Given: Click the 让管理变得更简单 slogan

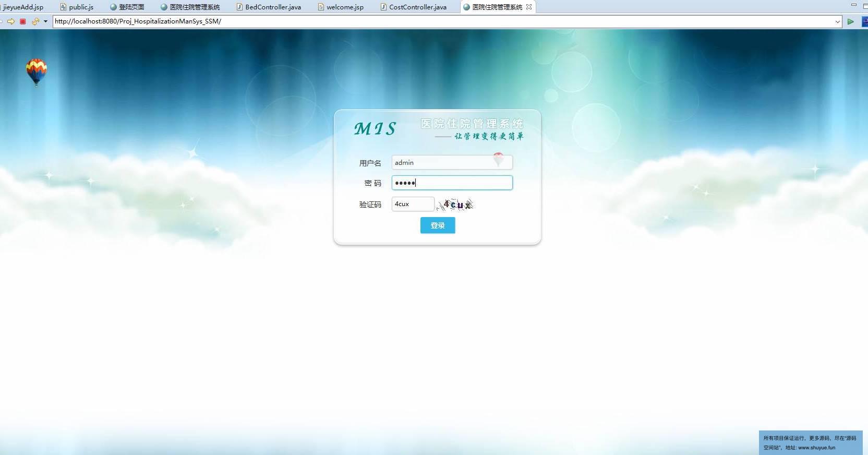Looking at the screenshot, I should [x=489, y=136].
